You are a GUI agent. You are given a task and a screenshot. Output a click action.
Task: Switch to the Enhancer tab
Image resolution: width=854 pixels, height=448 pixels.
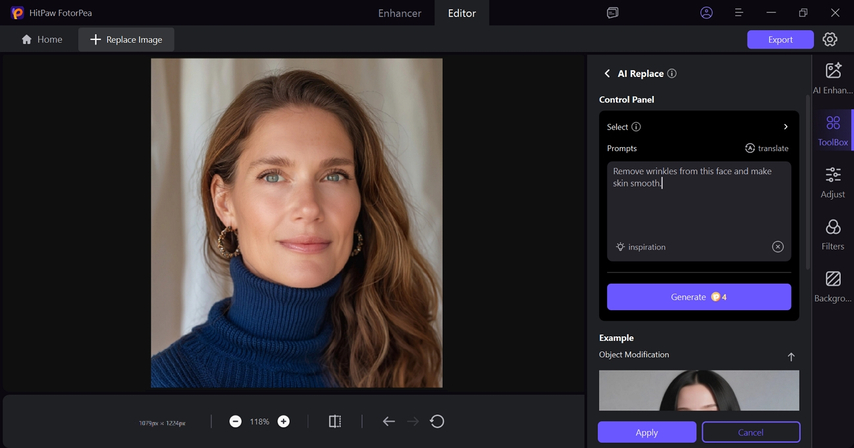pos(400,13)
